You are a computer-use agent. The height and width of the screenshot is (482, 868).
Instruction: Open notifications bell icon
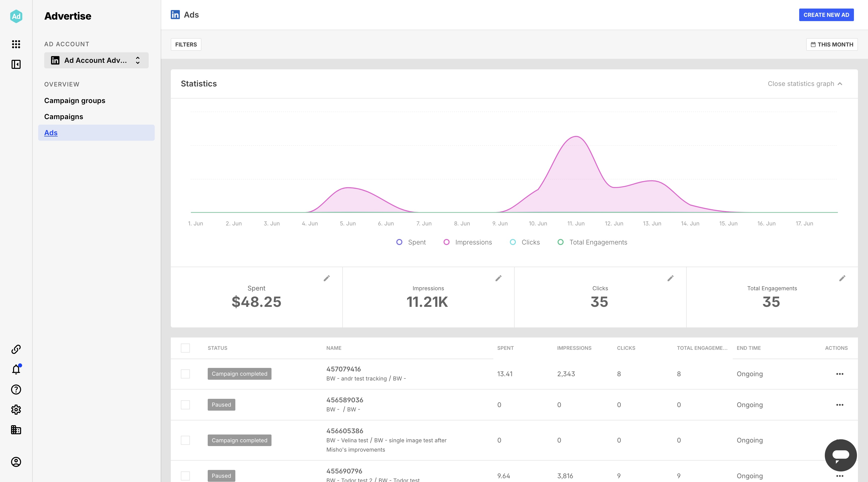pos(16,369)
